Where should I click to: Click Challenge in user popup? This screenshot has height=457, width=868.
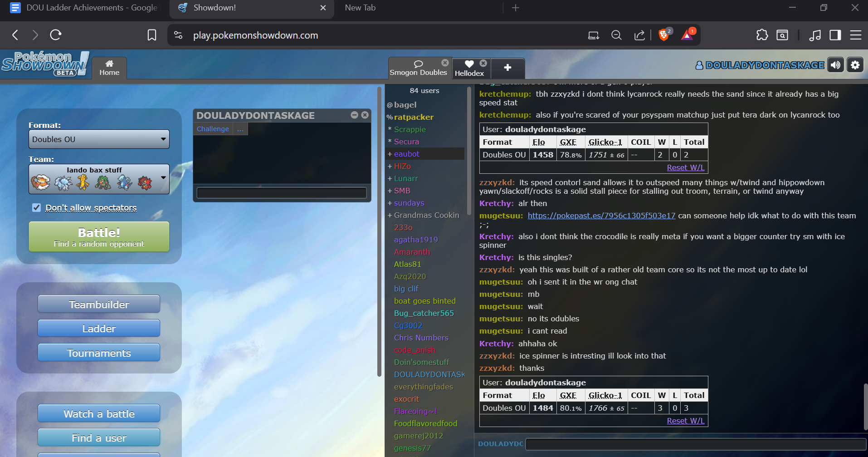point(213,129)
